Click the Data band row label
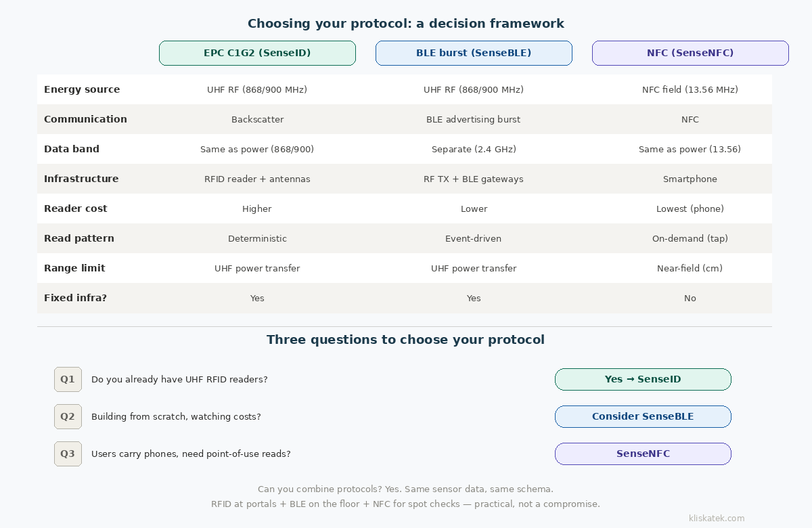 click(72, 149)
